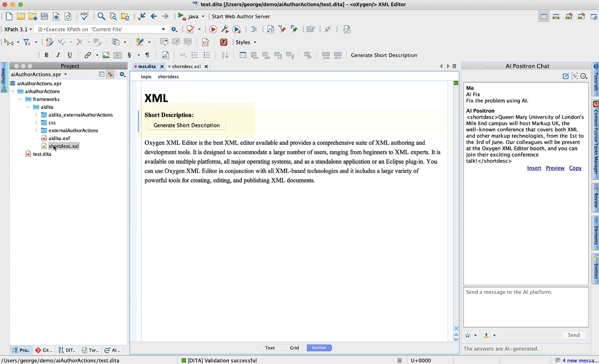Insert an image
The width and height of the screenshot is (599, 364).
[x=106, y=55]
